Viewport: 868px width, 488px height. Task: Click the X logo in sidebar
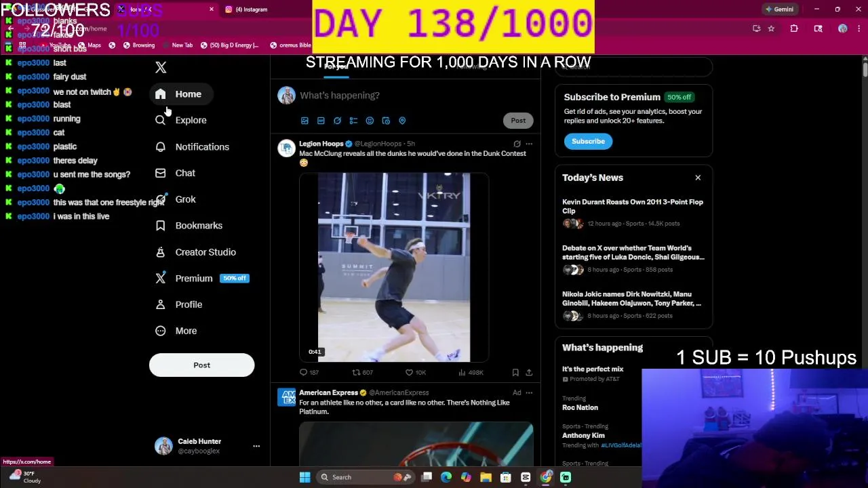161,67
